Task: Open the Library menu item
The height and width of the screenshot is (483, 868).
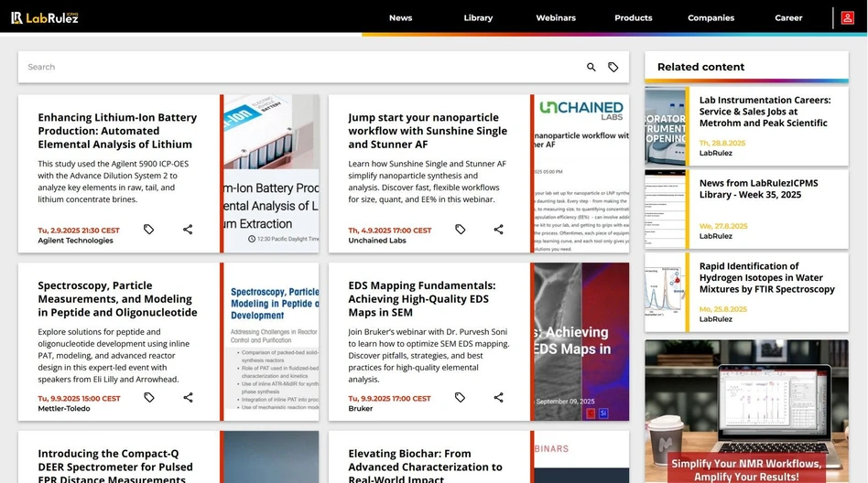Action: point(478,17)
